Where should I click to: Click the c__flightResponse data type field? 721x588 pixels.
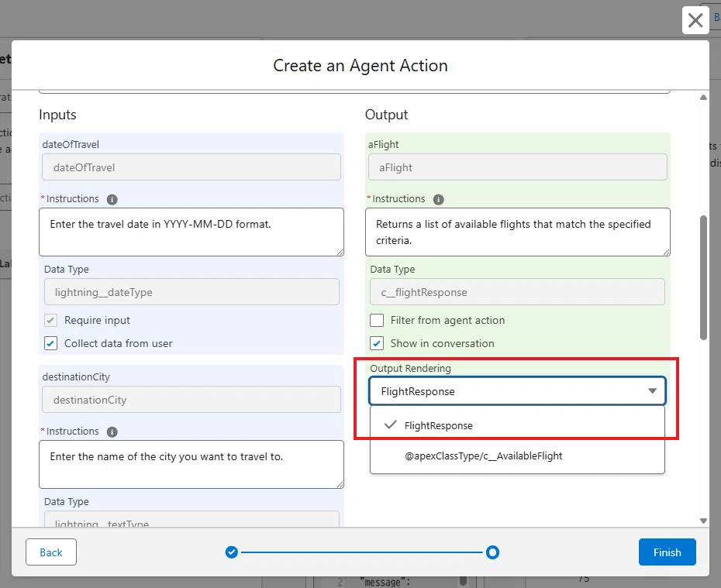click(517, 292)
